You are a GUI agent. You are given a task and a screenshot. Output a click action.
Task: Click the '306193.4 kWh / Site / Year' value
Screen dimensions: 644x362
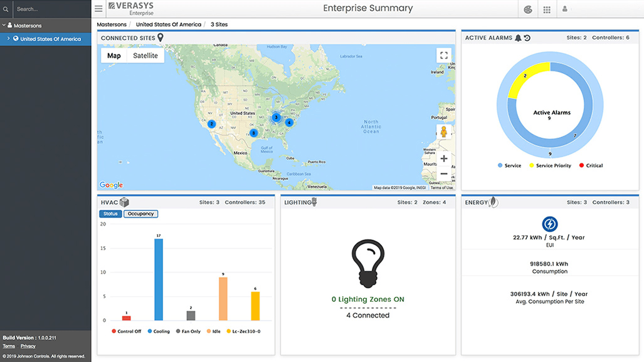pyautogui.click(x=549, y=294)
